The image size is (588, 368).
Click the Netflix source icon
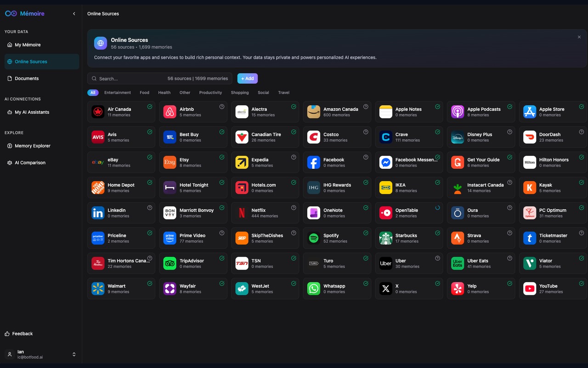coord(242,213)
